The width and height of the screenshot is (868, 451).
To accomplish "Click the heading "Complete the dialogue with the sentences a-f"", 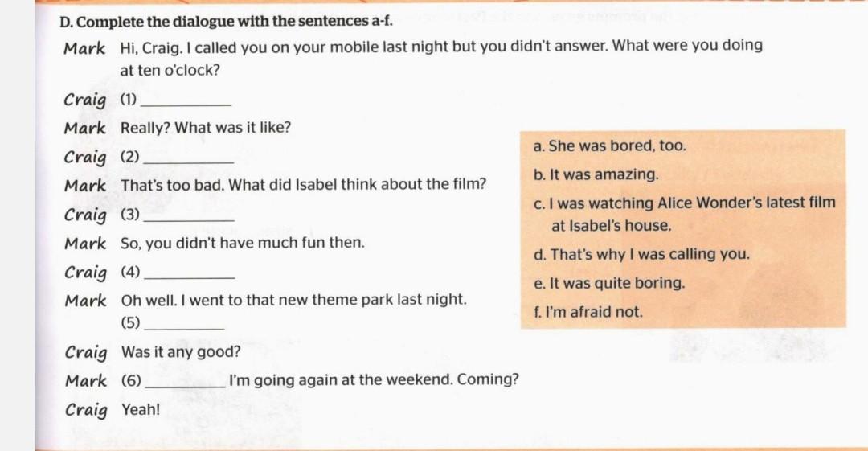I will [227, 19].
